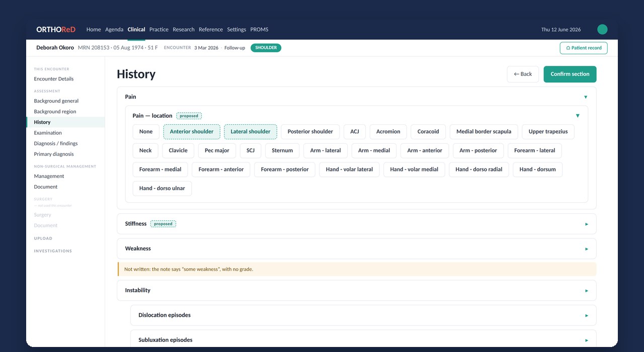Select Hand - volar lateral chip

click(349, 169)
